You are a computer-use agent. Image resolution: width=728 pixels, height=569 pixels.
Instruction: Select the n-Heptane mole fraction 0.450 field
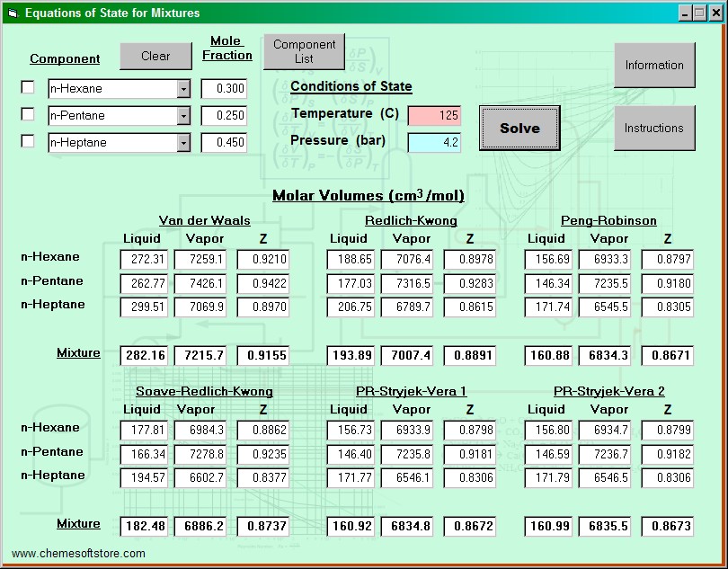coord(224,143)
